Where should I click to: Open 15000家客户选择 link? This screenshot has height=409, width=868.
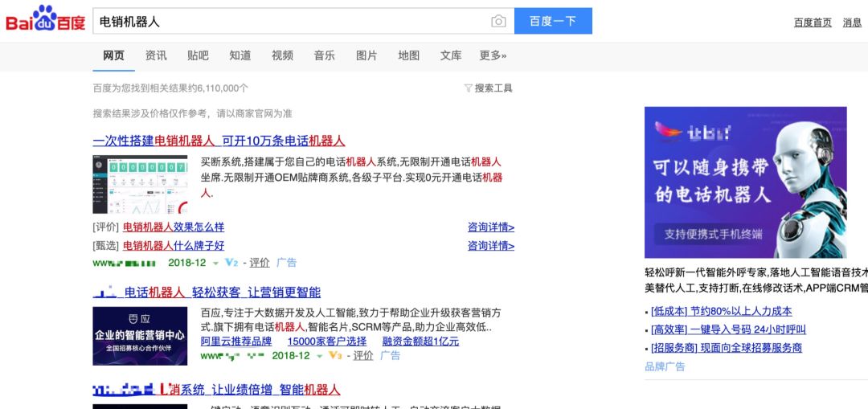[326, 341]
